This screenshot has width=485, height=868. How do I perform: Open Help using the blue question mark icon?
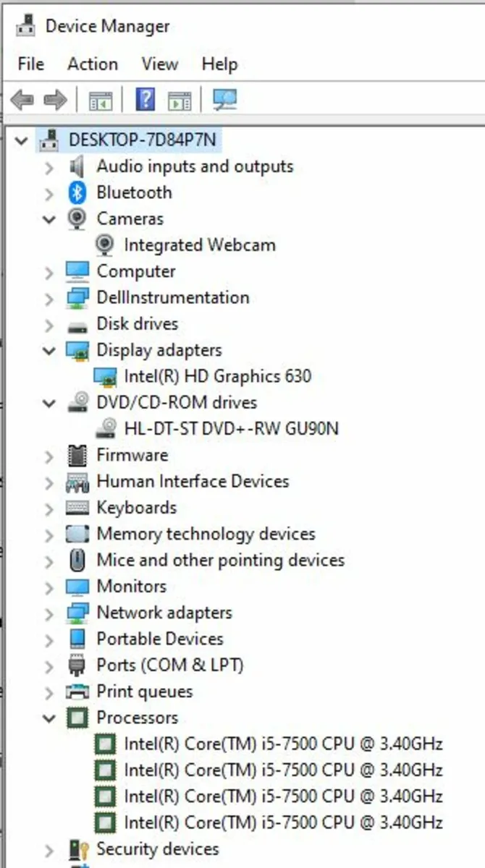pos(144,99)
